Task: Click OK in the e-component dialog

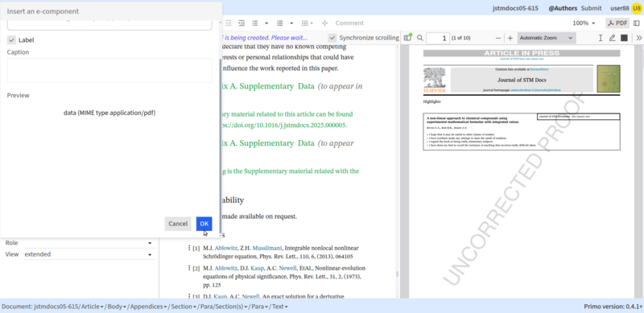Action: click(x=204, y=224)
